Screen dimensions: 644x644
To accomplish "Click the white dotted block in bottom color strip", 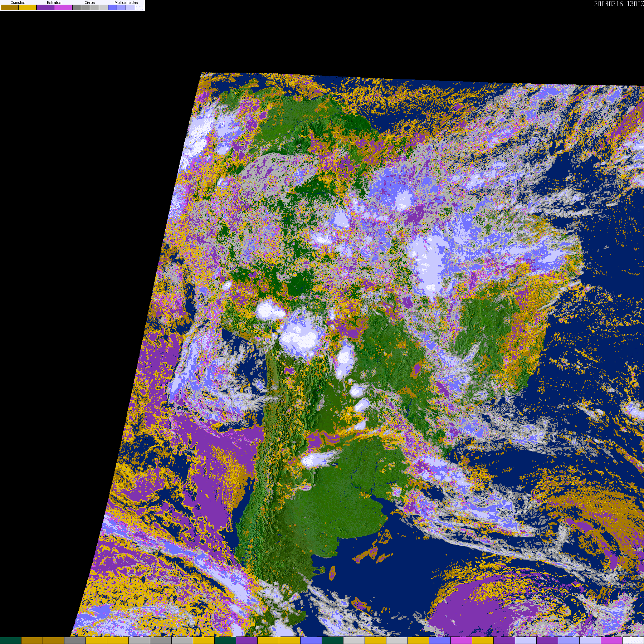I will [x=633, y=640].
